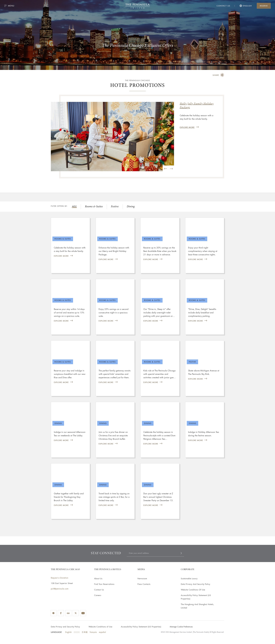This screenshot has width=275, height=644.
Task: Explore more on rare vintage spirits Z Bar
Action: coord(108,505)
